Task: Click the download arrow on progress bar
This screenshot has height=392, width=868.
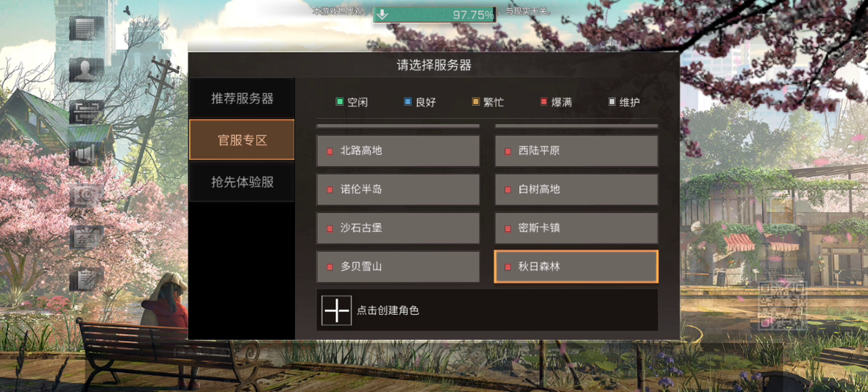Action: tap(382, 14)
